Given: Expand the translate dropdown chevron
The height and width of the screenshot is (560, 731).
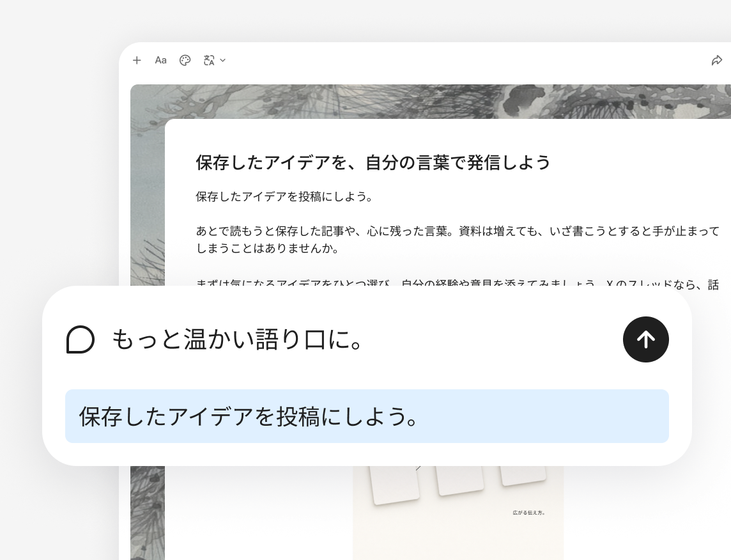Looking at the screenshot, I should (223, 60).
